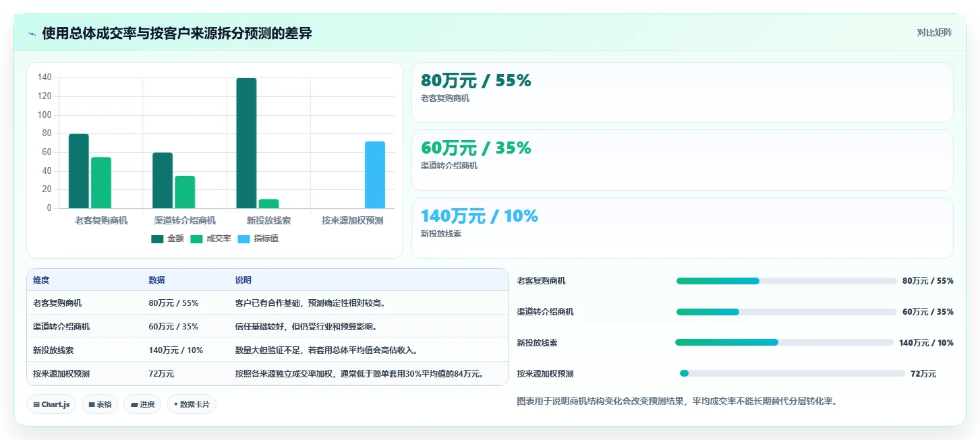Click the 维度 column header

tap(41, 280)
